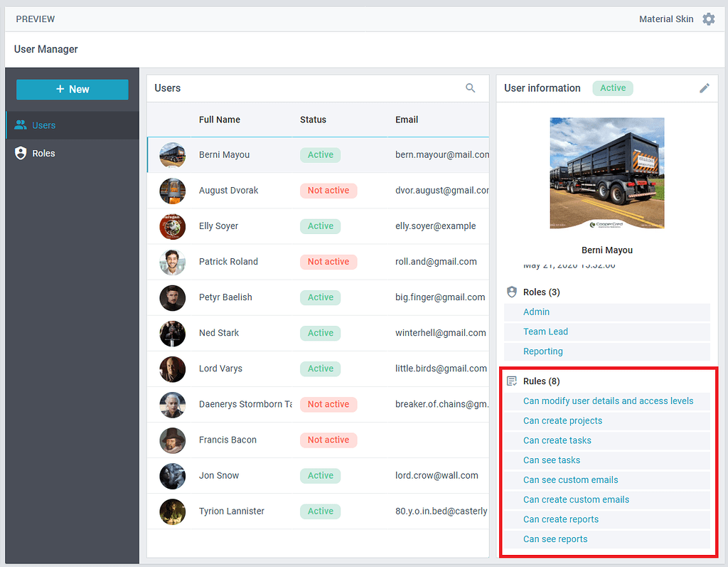Viewport: 728px width, 567px height.
Task: Click the Rules (8) heading
Action: (541, 381)
